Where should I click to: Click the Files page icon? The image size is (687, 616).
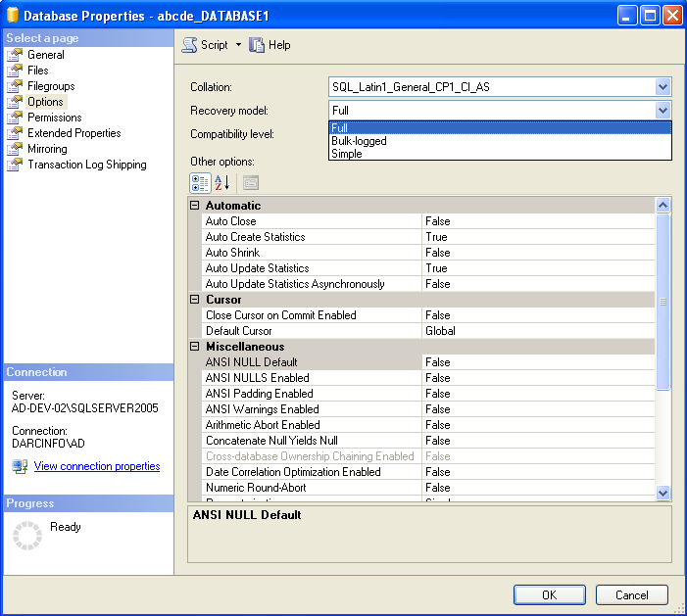tap(15, 71)
